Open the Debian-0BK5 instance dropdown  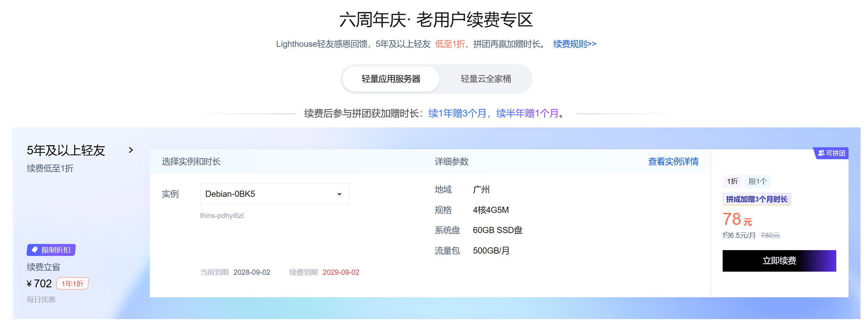point(274,194)
